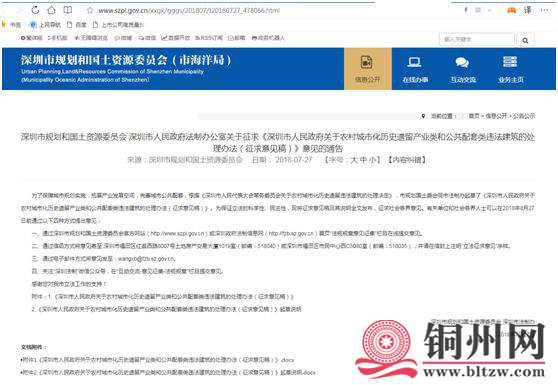Click the 内容纠错 link
Screen dimensions: 558x385
coord(406,160)
